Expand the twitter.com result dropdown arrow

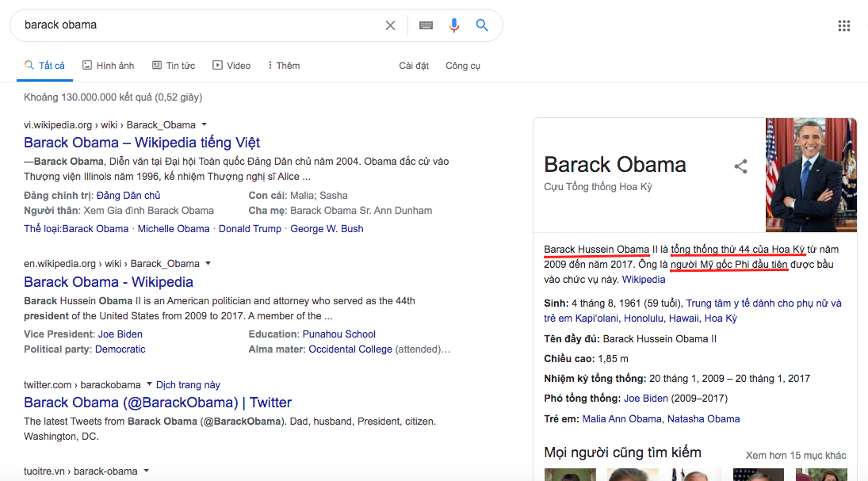[x=149, y=384]
